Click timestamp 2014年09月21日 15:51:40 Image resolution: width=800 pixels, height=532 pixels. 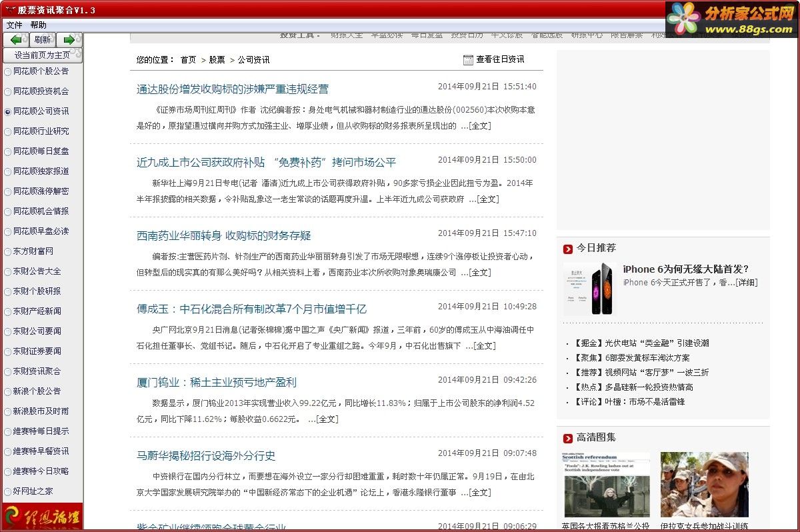487,87
